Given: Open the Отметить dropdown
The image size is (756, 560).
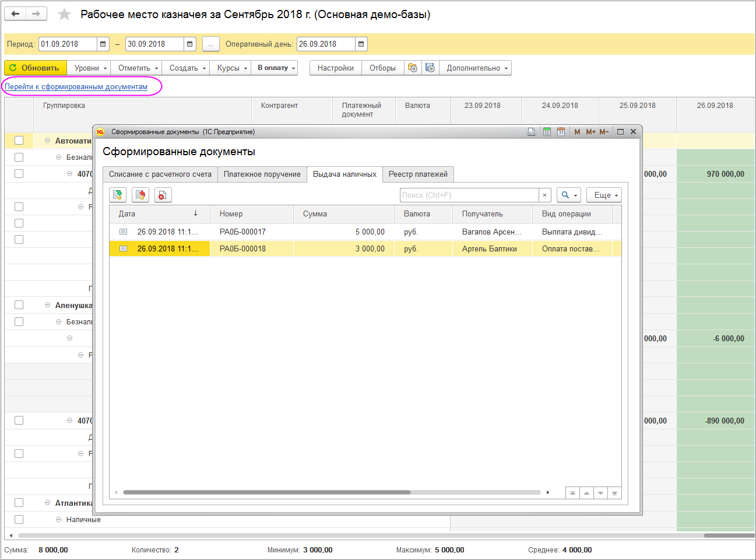Looking at the screenshot, I should [136, 68].
